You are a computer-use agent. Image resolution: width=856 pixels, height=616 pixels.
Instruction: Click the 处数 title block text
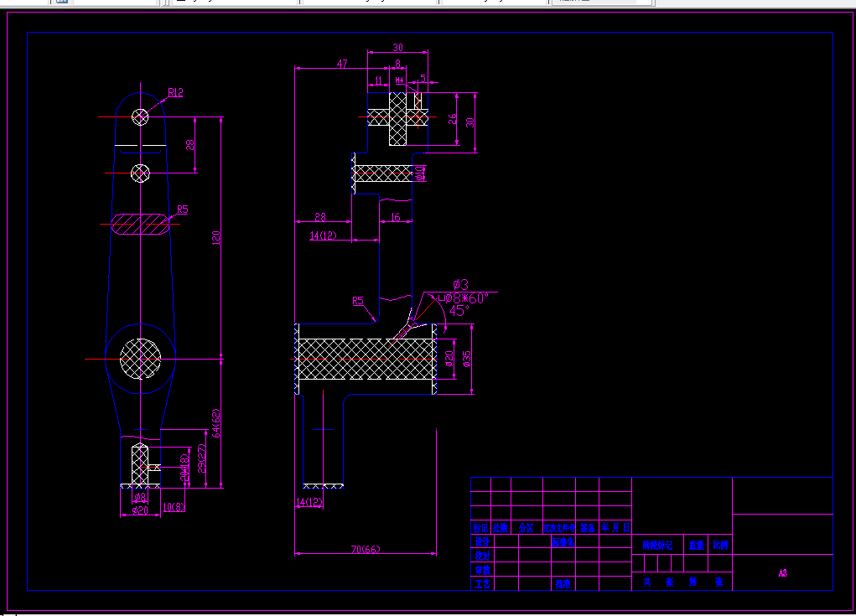pyautogui.click(x=501, y=528)
